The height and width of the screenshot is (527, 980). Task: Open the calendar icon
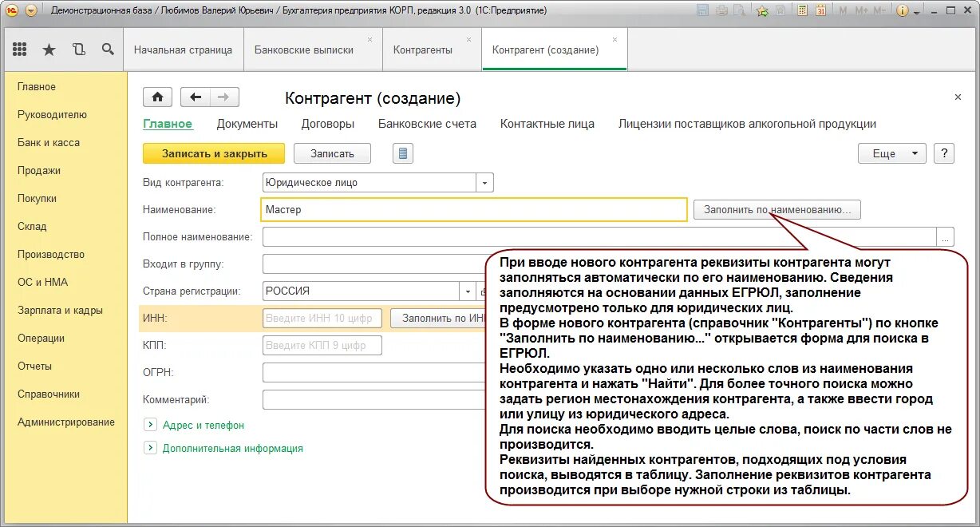tap(820, 11)
